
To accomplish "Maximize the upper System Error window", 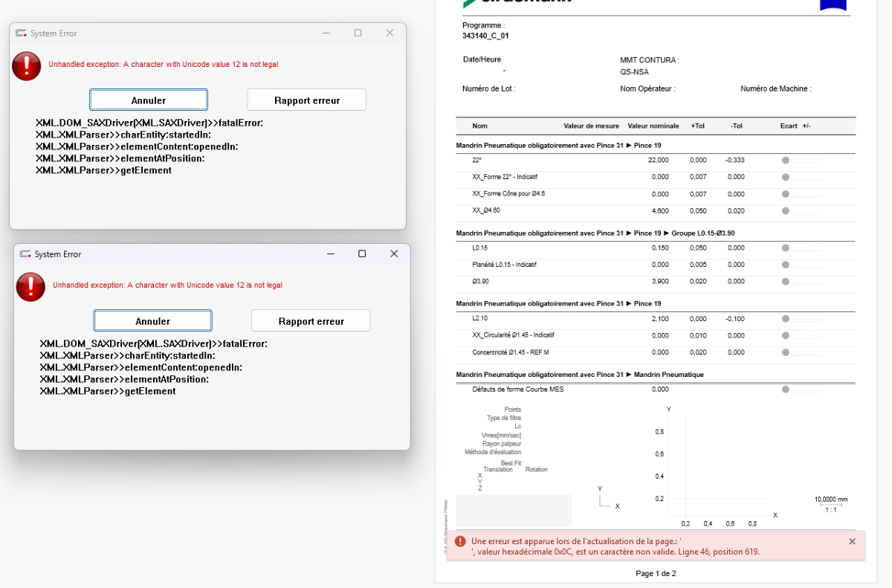I will coord(358,33).
